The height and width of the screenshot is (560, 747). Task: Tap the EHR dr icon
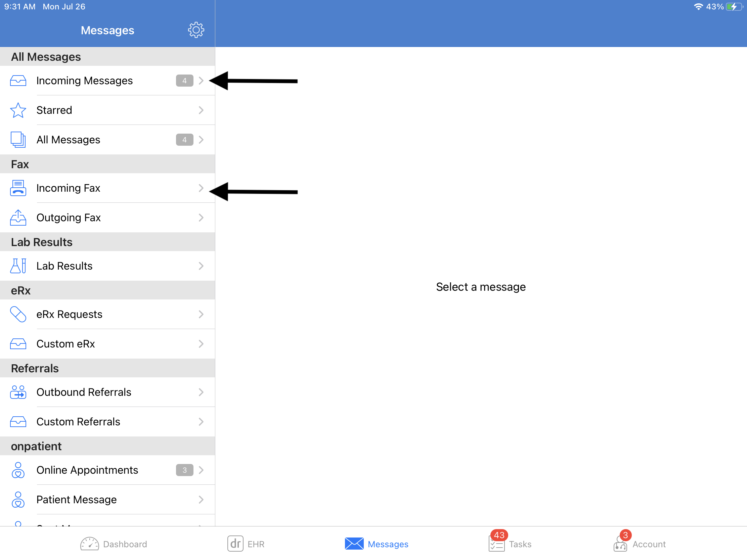pyautogui.click(x=235, y=544)
